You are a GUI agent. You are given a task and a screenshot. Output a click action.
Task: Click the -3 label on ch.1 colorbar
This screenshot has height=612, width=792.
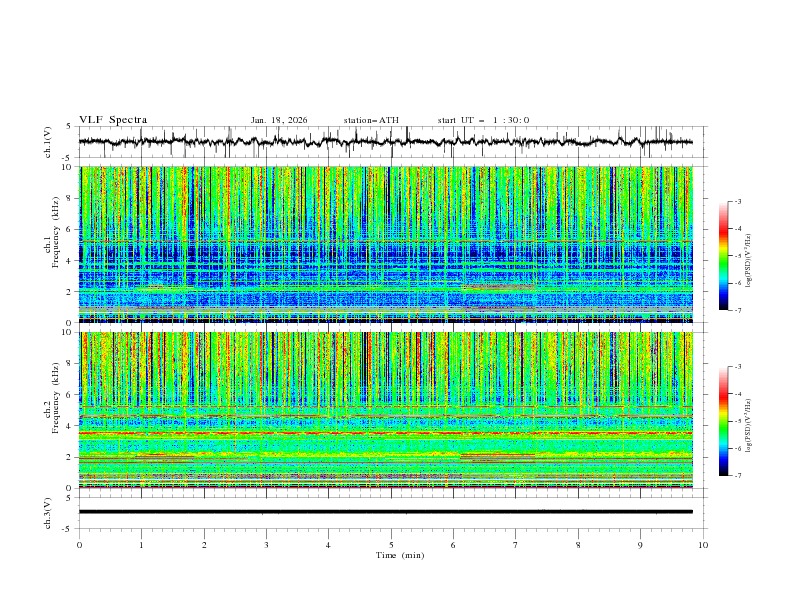tap(737, 203)
